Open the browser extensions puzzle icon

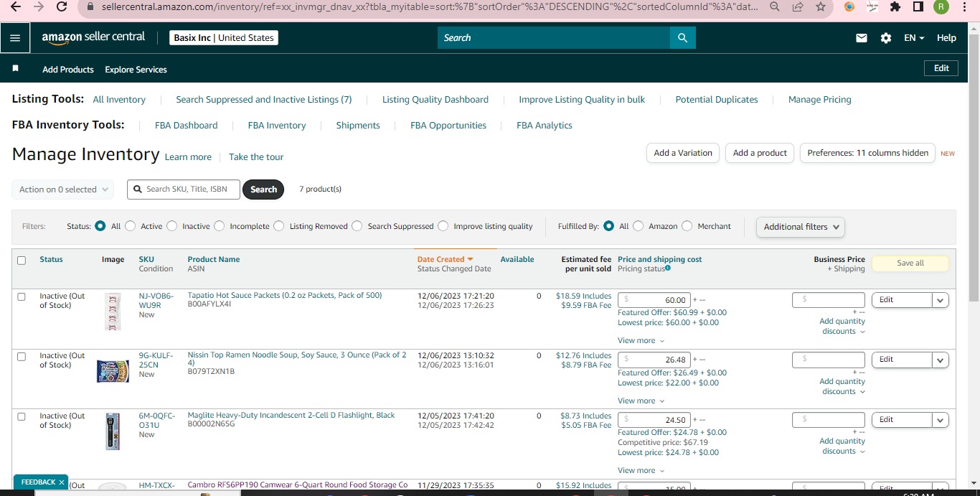[895, 6]
